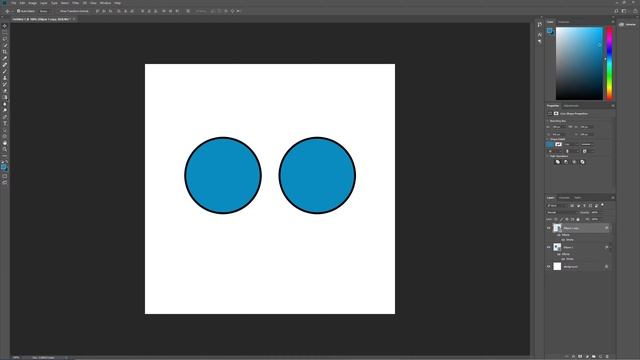The width and height of the screenshot is (640, 360).
Task: Select the Eraser tool
Action: tap(5, 91)
